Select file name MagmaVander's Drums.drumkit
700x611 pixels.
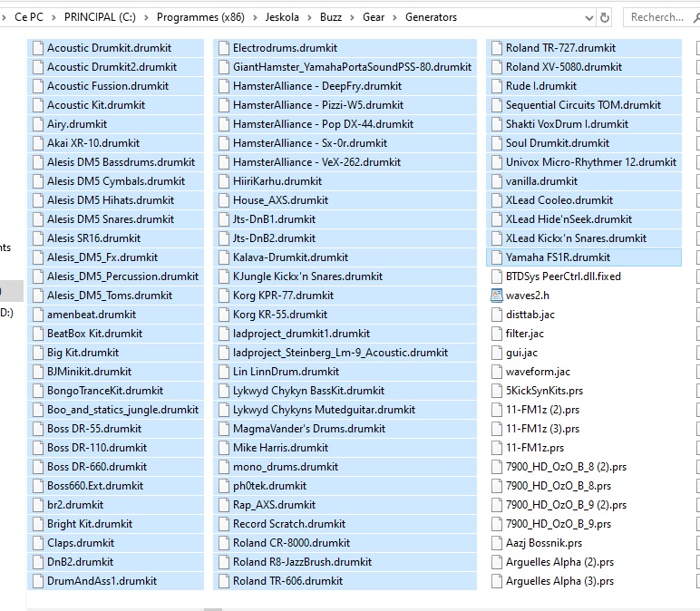tap(309, 429)
